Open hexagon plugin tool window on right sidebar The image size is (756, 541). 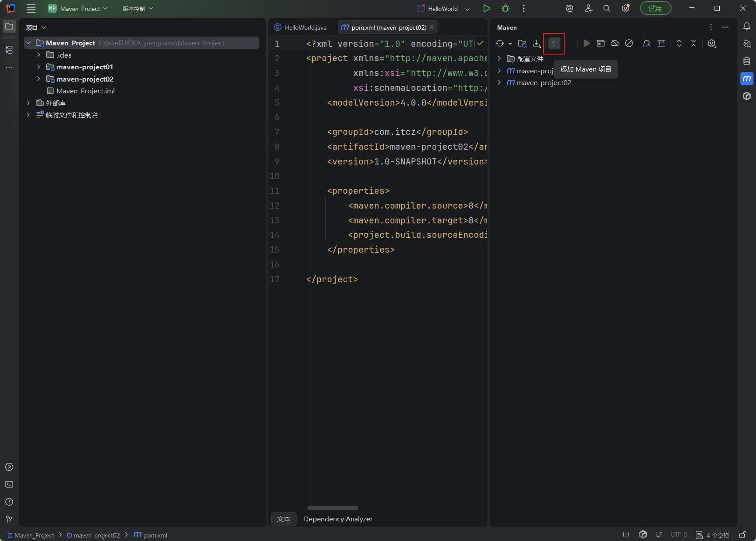(x=747, y=96)
